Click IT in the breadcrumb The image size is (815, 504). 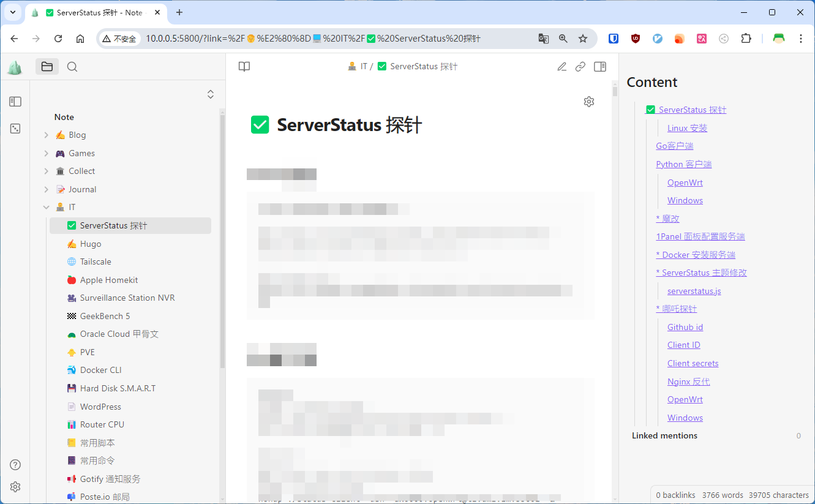point(364,66)
